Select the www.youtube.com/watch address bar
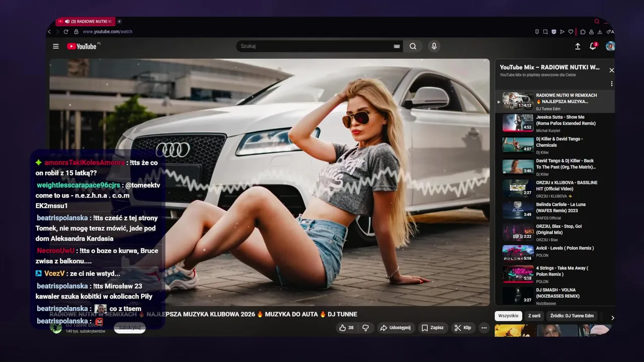 [x=107, y=32]
